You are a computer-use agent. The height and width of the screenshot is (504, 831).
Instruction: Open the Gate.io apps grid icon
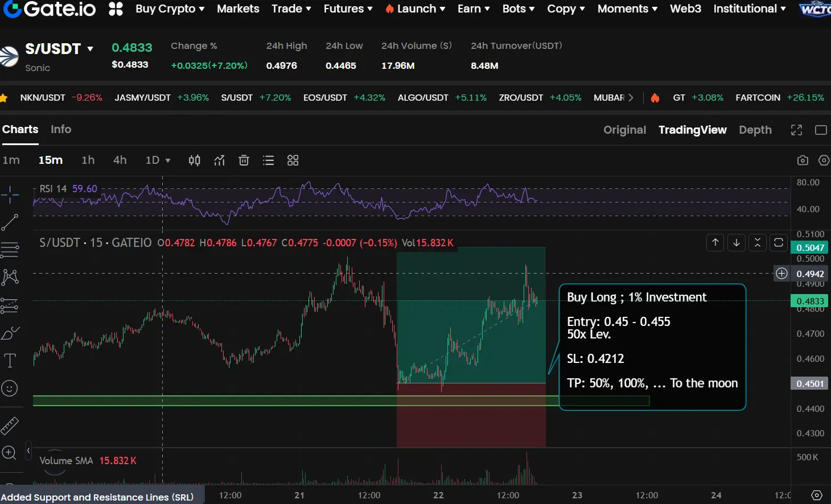tap(116, 9)
